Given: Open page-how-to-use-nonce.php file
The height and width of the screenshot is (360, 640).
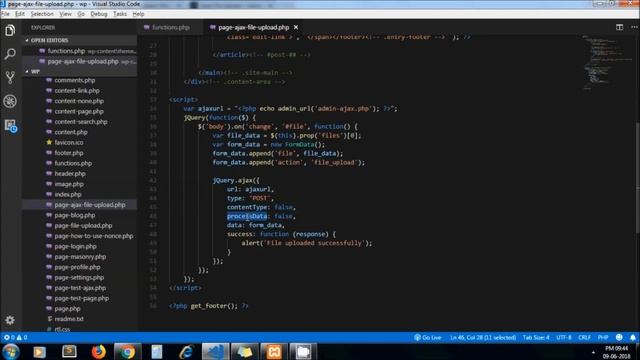Looking at the screenshot, I should tap(94, 236).
